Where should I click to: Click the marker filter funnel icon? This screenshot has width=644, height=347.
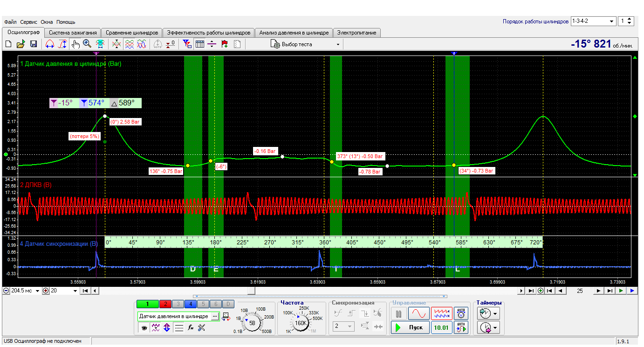[187, 44]
